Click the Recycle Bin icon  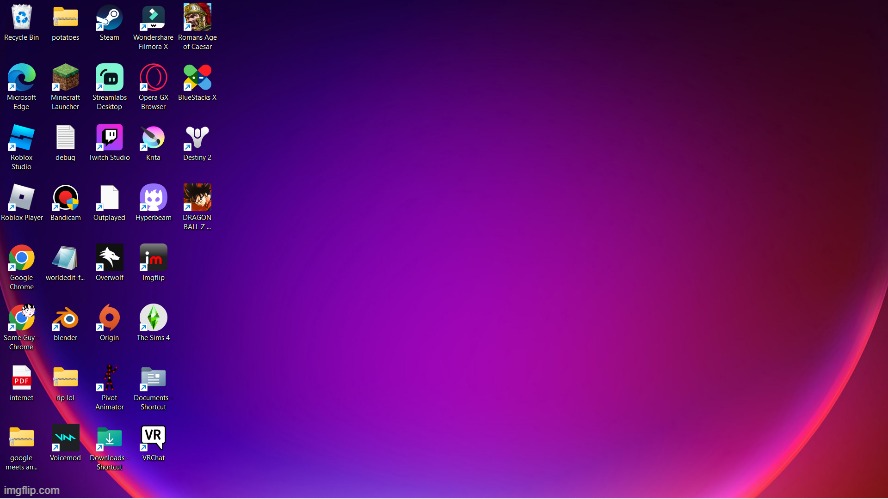[x=21, y=19]
